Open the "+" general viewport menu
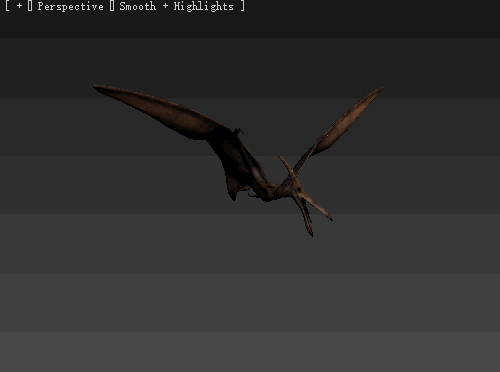Screen dimensions: 500x372 pyautogui.click(x=19, y=6)
